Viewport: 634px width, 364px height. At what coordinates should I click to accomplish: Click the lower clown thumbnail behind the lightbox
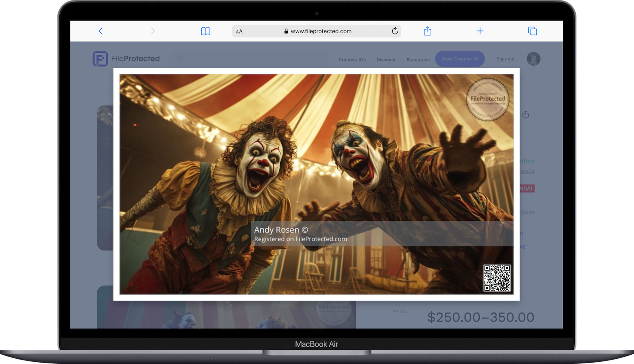226,315
